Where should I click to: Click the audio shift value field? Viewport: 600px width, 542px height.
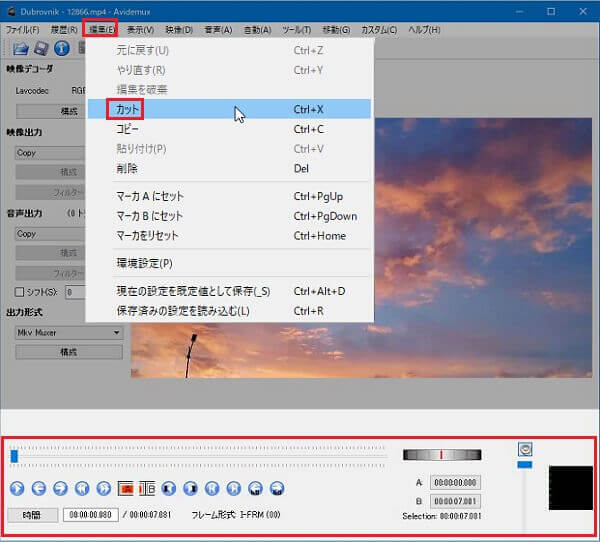click(75, 292)
